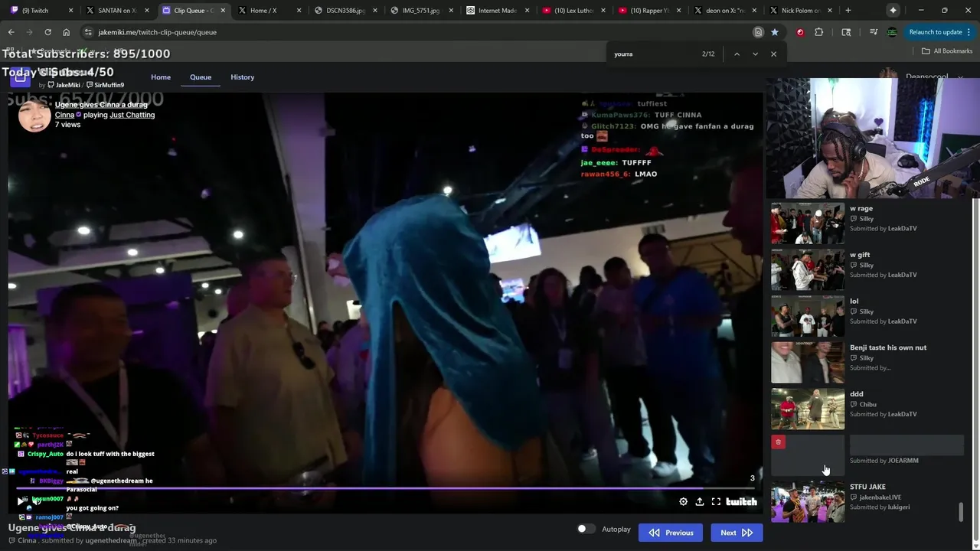Switch to the 'deon on X' browser tab
980x551 pixels.
[x=724, y=11]
